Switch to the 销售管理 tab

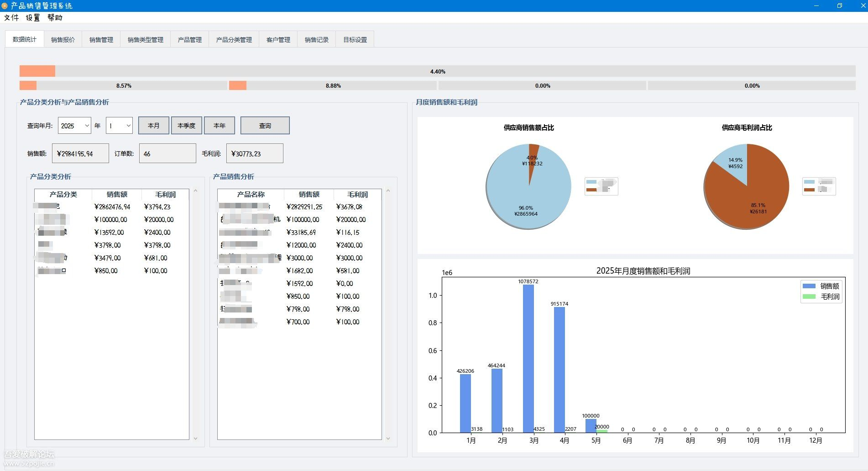(x=101, y=40)
